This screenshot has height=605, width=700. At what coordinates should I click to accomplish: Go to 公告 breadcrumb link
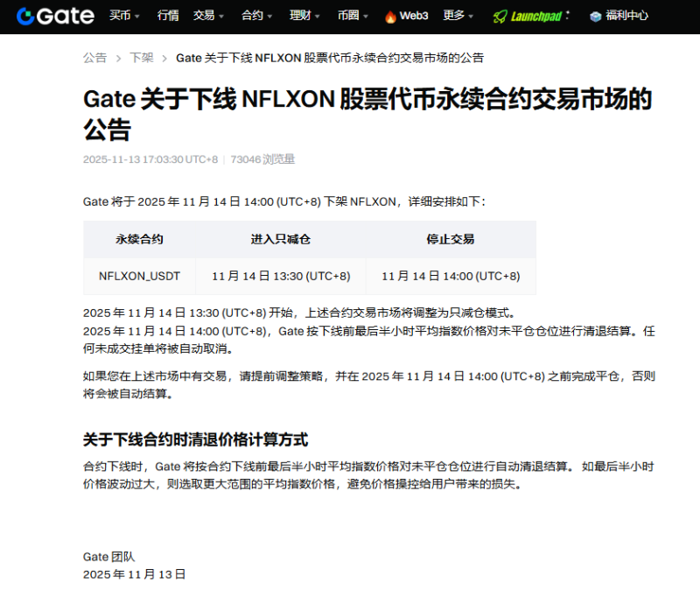click(94, 58)
